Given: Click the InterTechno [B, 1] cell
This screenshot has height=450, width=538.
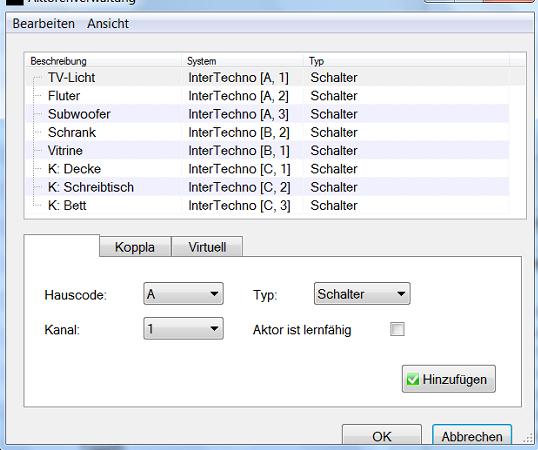Looking at the screenshot, I should [239, 151].
